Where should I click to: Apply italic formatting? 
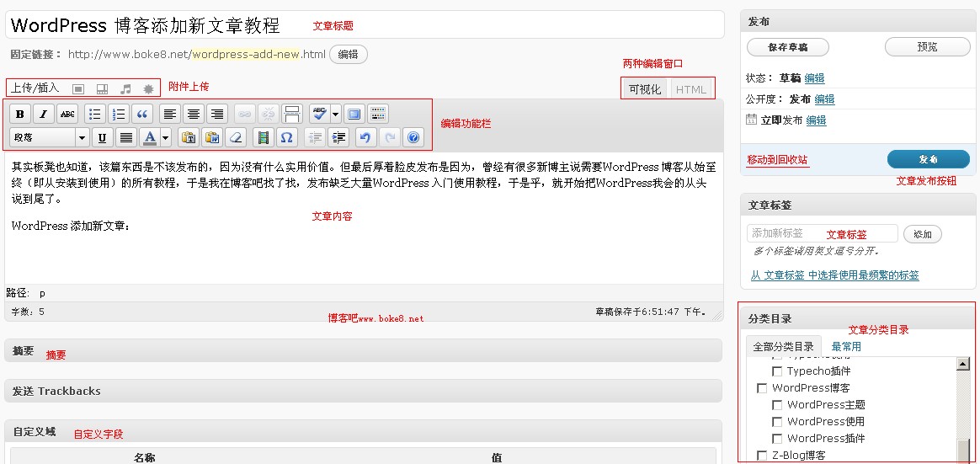[x=43, y=115]
